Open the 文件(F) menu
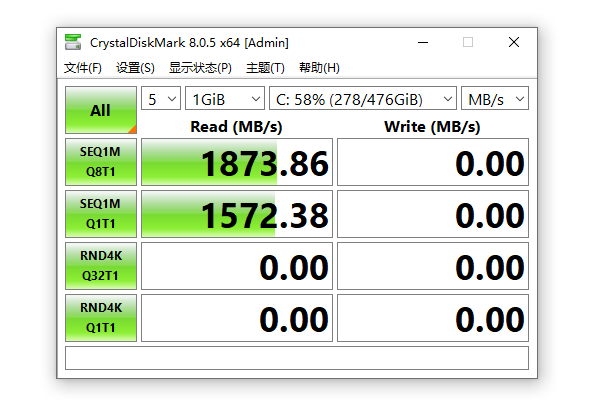The image size is (593, 407). pos(83,68)
